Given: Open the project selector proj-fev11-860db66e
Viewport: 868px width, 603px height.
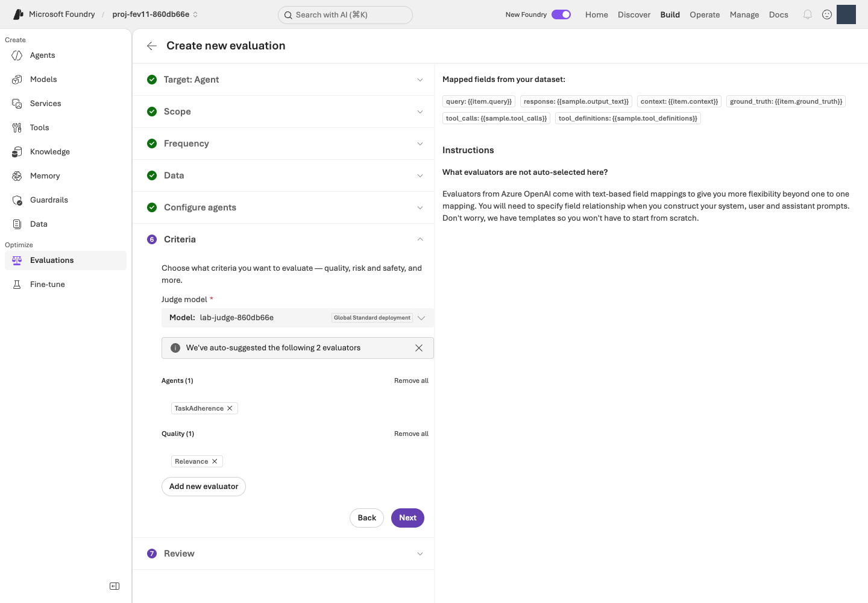Looking at the screenshot, I should point(155,14).
